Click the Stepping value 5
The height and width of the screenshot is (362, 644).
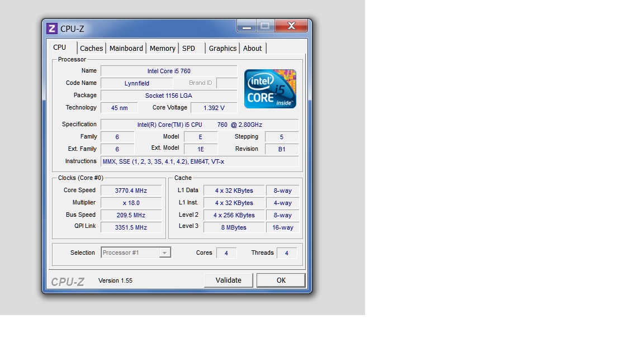pyautogui.click(x=282, y=137)
